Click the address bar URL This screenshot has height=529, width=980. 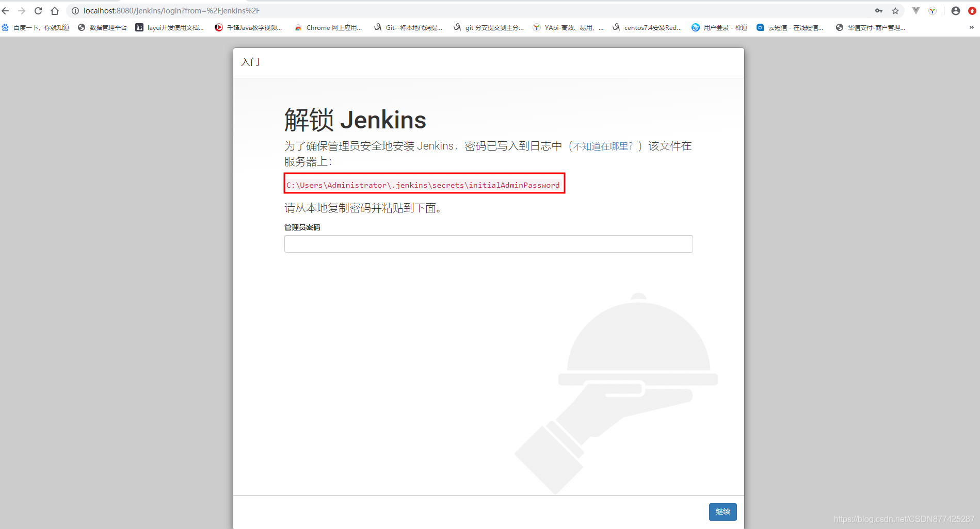click(171, 11)
